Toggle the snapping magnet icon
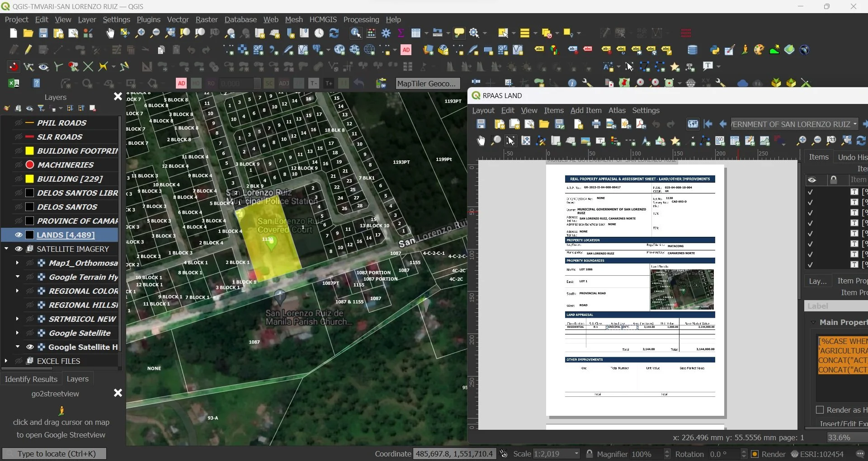This screenshot has height=461, width=868. coord(14,67)
